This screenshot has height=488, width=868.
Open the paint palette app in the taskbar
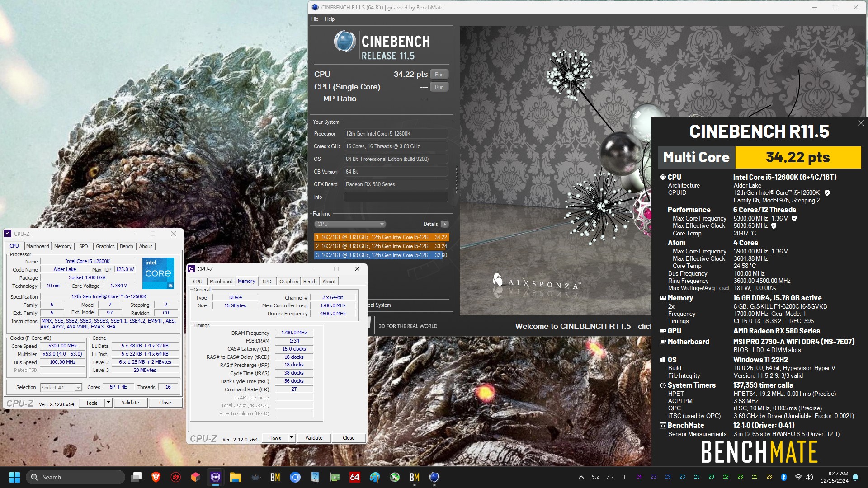pyautogui.click(x=375, y=477)
